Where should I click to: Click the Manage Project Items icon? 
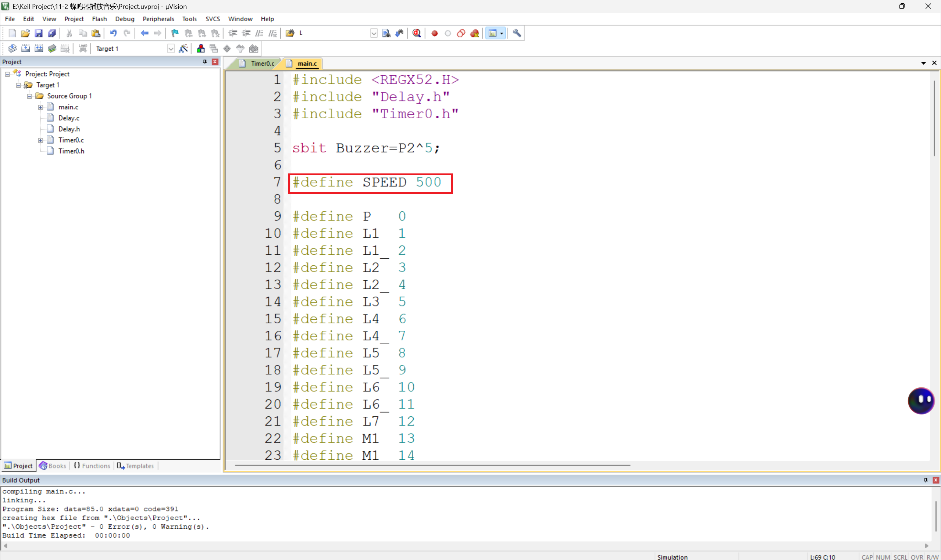pyautogui.click(x=200, y=48)
